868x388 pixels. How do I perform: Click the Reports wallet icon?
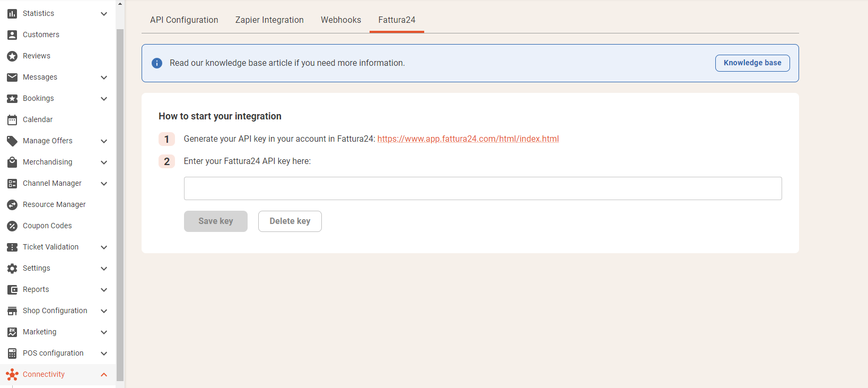point(12,290)
